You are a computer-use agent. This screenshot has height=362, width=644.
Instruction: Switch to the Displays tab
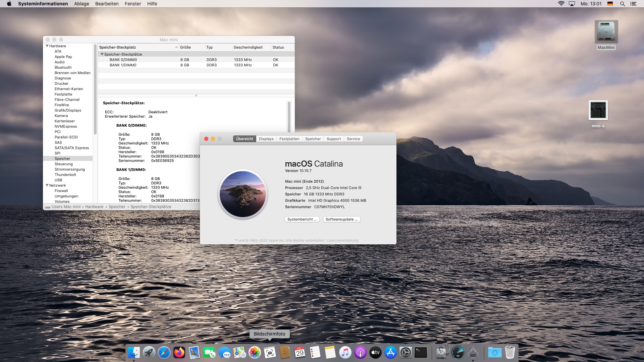tap(266, 139)
